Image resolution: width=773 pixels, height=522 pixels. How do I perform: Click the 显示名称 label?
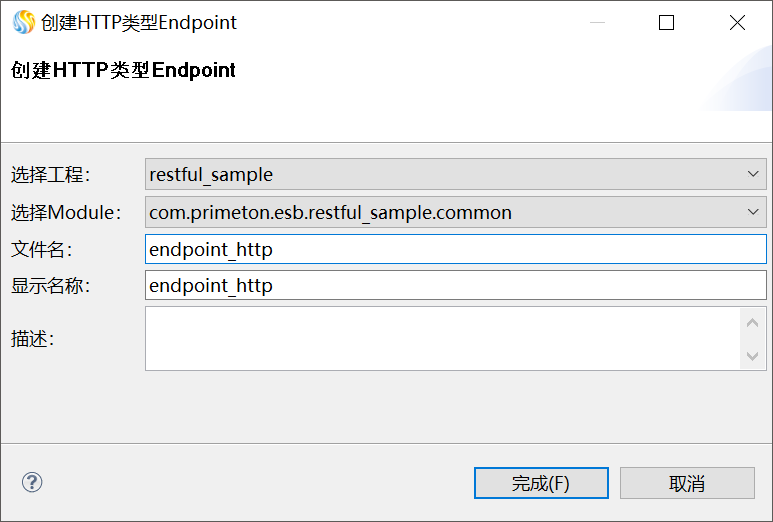tap(51, 286)
